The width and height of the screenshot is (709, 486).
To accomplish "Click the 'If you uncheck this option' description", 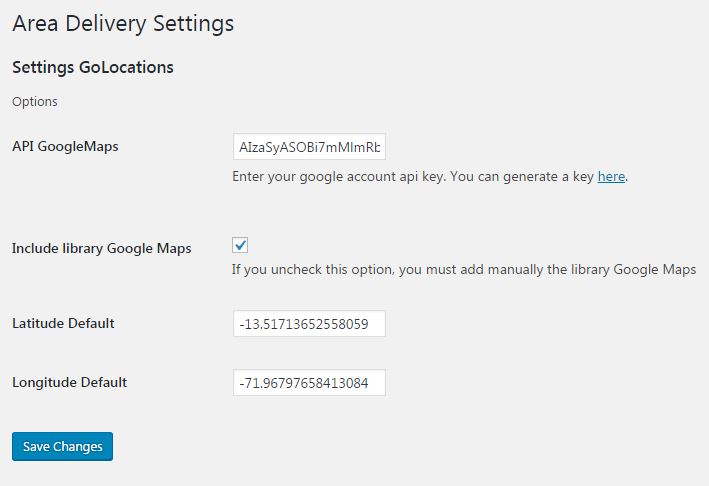I will click(x=464, y=269).
